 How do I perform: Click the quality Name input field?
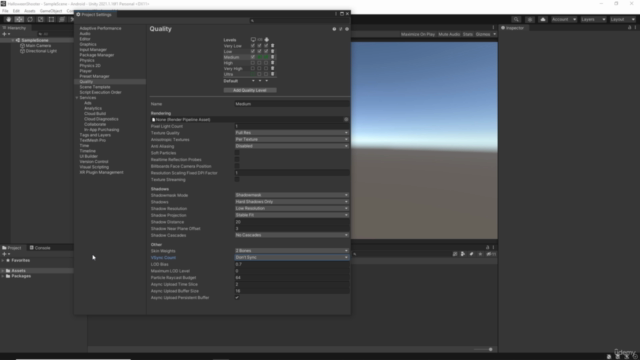292,104
